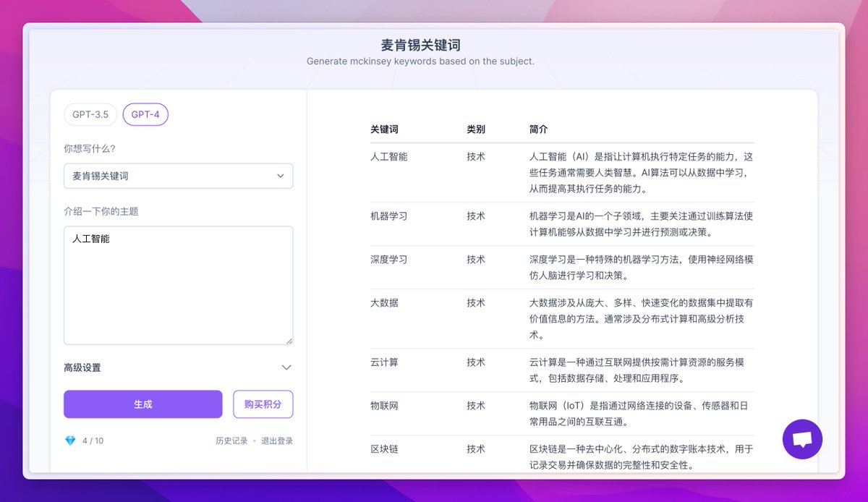
Task: Click the 技术 category in 深度学习 row
Action: [476, 260]
